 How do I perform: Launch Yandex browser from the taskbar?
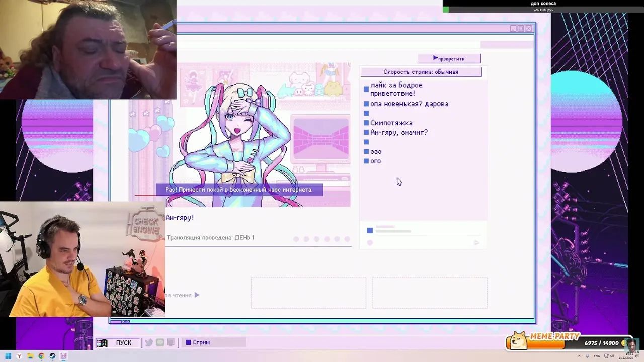[19, 356]
